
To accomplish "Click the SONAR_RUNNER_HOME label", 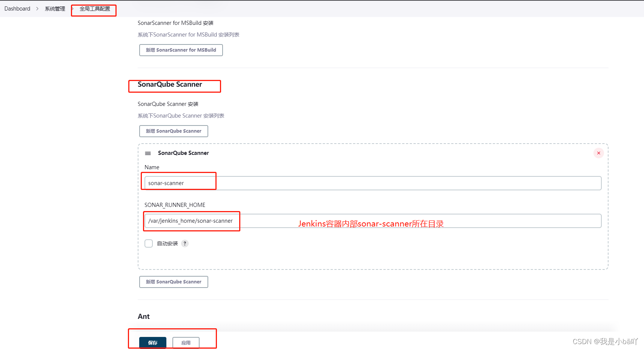I will [175, 205].
